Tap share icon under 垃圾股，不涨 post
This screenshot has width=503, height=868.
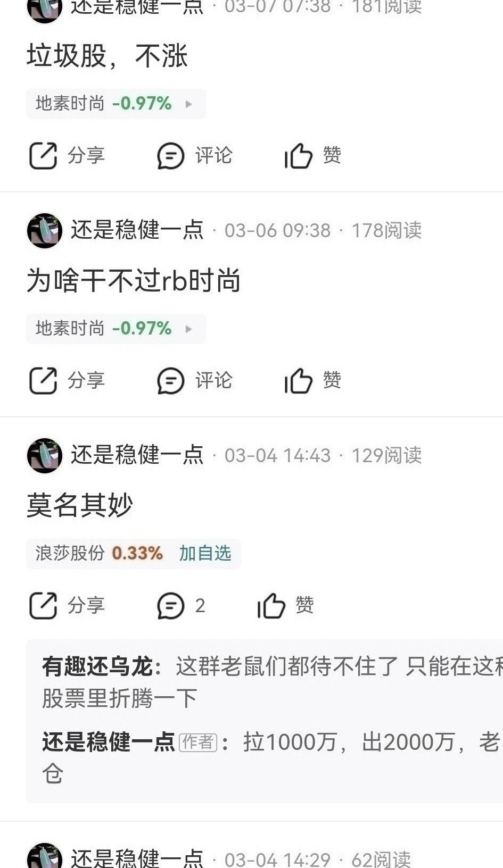click(43, 156)
